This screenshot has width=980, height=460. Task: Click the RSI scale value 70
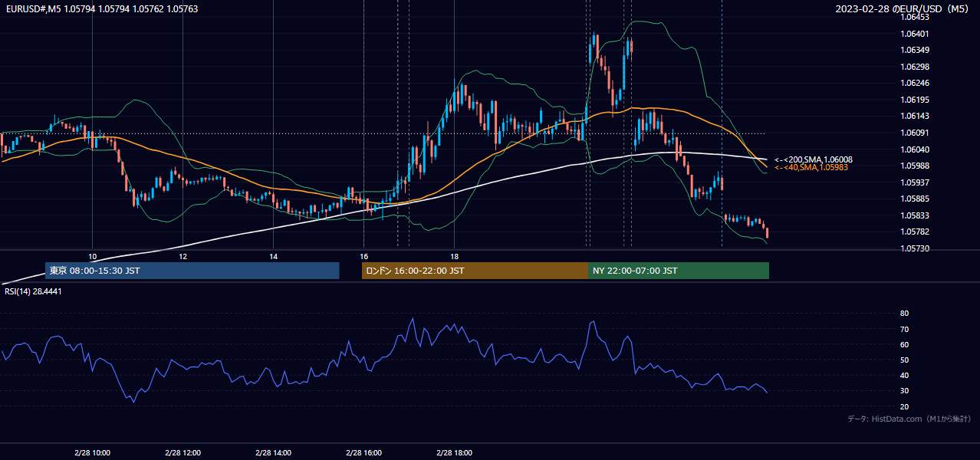pyautogui.click(x=904, y=329)
